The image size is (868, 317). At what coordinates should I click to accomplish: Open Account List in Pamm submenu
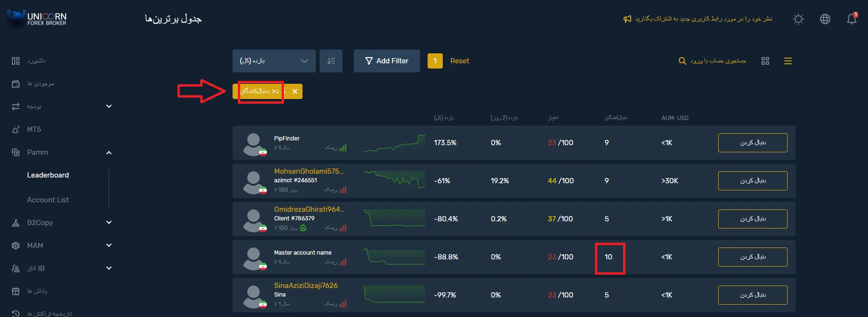click(48, 200)
